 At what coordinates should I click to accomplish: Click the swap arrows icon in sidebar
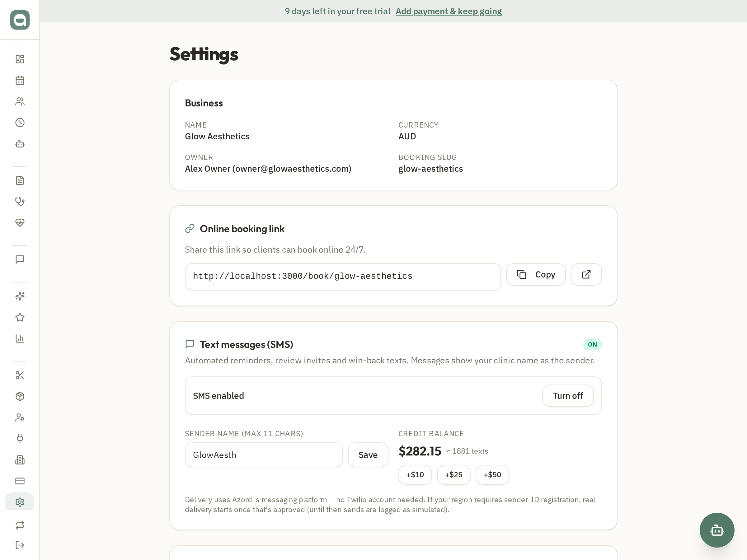pyautogui.click(x=20, y=525)
